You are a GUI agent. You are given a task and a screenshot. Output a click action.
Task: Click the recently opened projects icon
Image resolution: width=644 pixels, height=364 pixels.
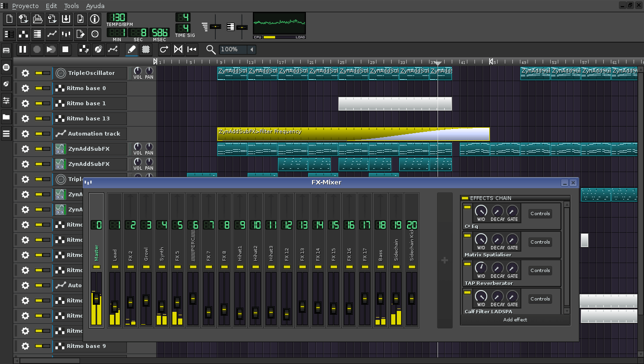(52, 19)
